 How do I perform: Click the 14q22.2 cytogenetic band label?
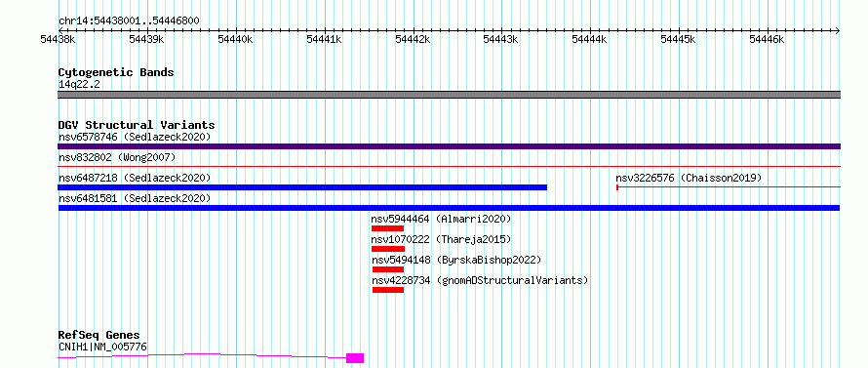(79, 85)
